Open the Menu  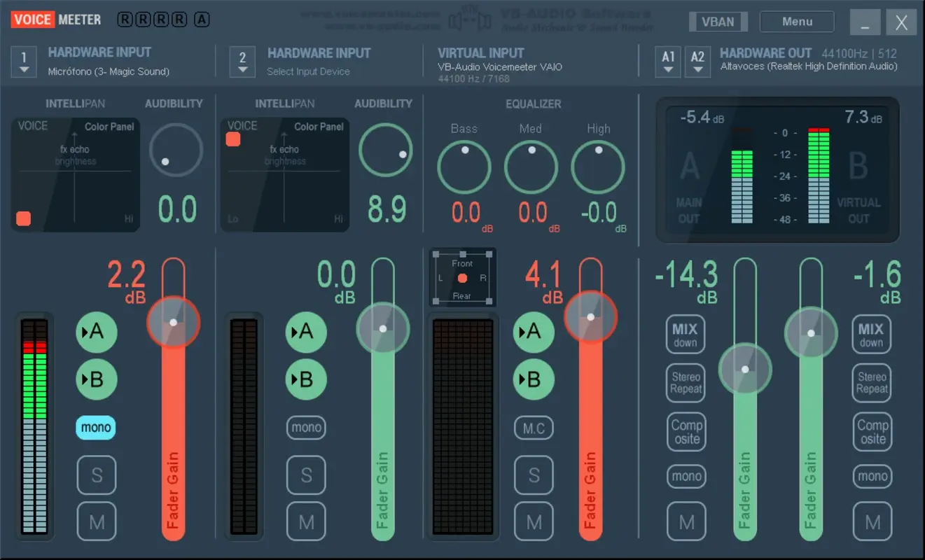(796, 21)
